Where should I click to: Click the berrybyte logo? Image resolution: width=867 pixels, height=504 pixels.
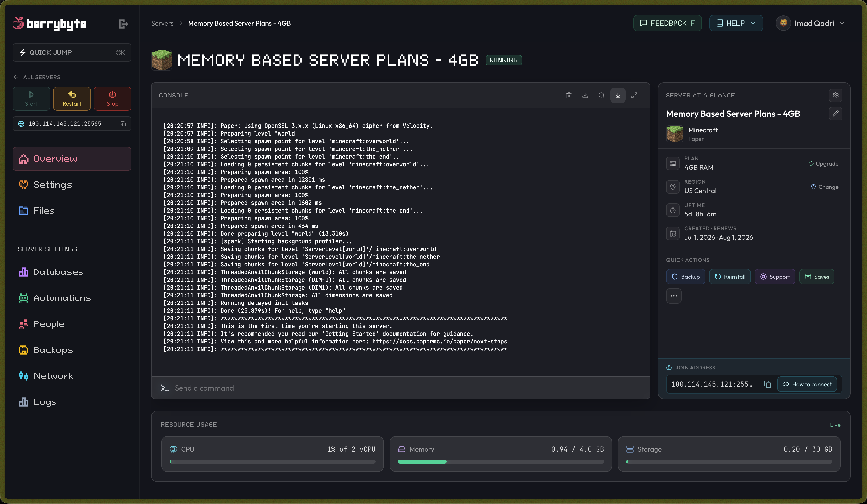coord(50,24)
